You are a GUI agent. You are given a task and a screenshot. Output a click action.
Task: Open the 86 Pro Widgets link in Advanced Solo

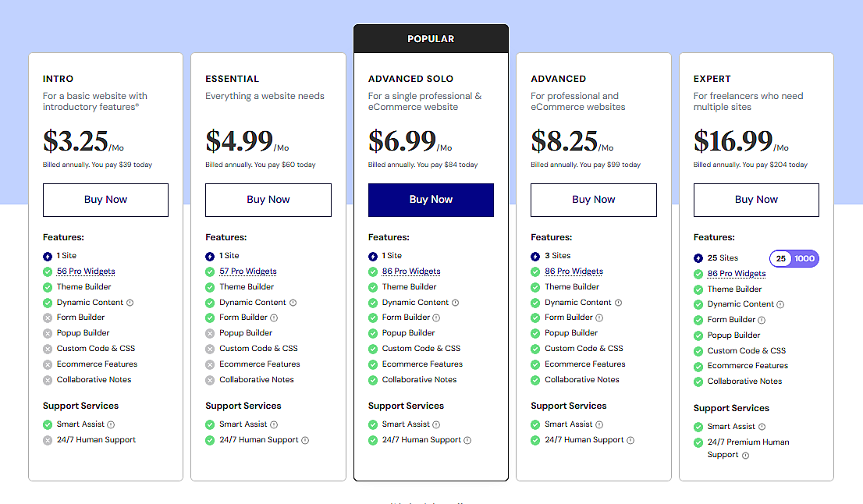pyautogui.click(x=411, y=271)
